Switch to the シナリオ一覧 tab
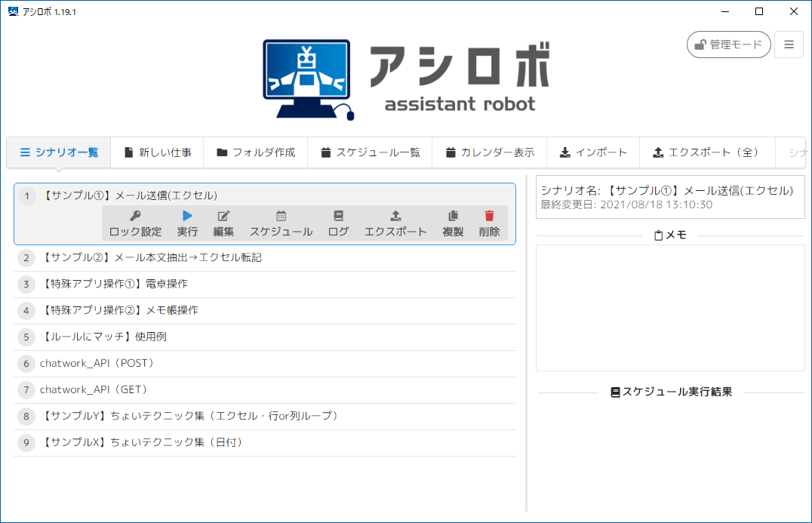 point(59,152)
